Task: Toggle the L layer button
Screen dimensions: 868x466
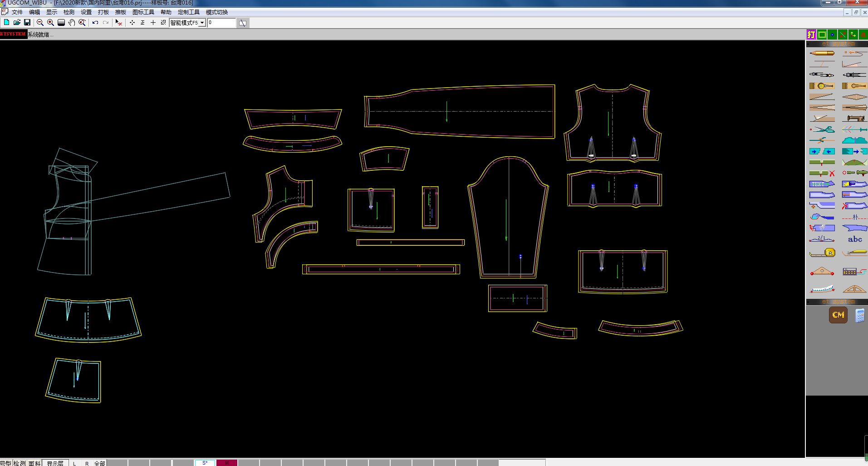Action: click(74, 463)
